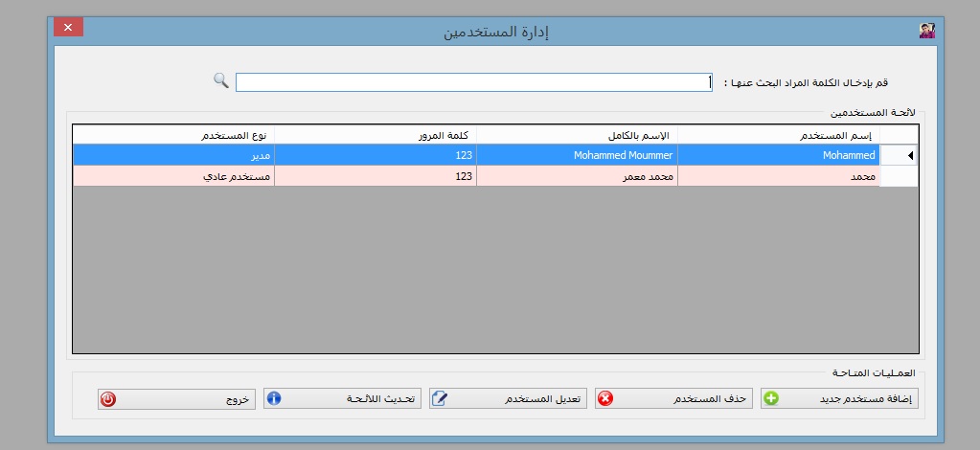Sort by username column header (إسم المستخدم)
Screen dimensions: 980x450
[778, 135]
